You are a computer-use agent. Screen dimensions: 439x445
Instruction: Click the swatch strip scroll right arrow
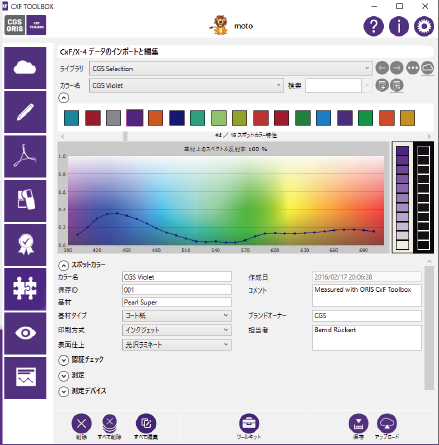(429, 136)
